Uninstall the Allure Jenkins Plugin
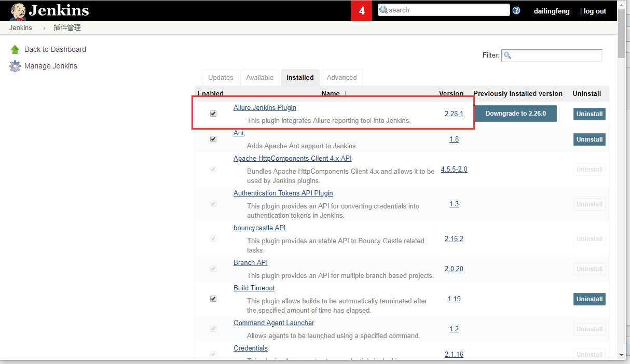 [x=590, y=114]
